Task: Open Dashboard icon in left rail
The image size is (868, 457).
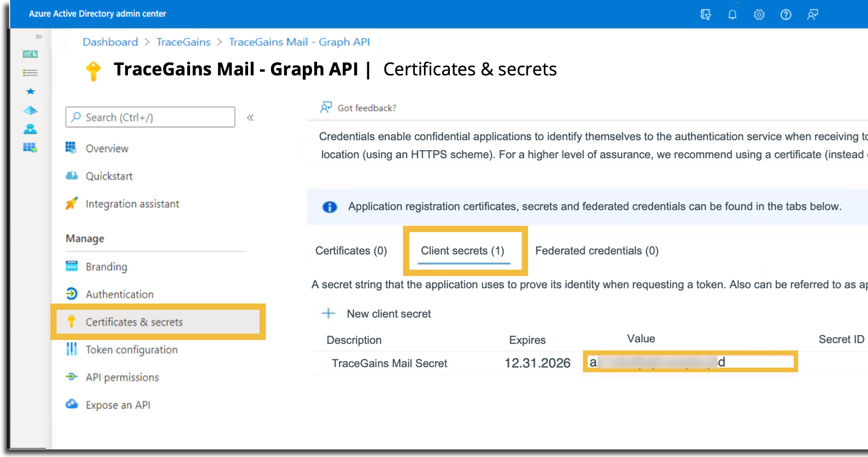Action: pos(30,54)
